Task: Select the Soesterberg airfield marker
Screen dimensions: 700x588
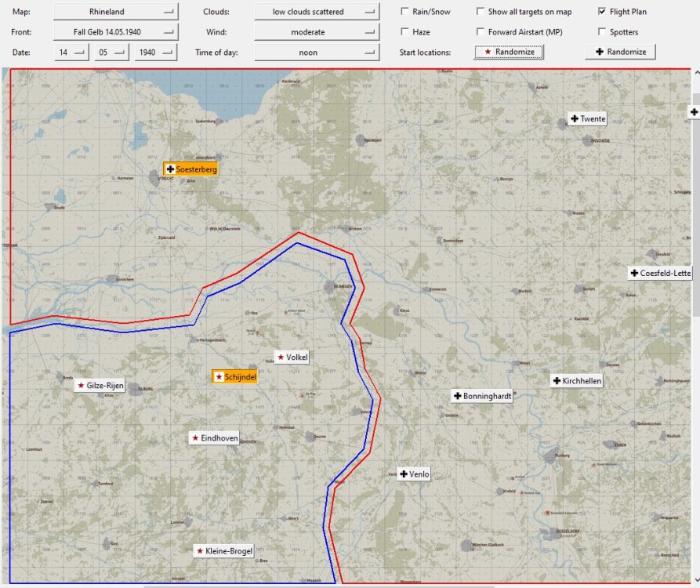Action: 190,169
